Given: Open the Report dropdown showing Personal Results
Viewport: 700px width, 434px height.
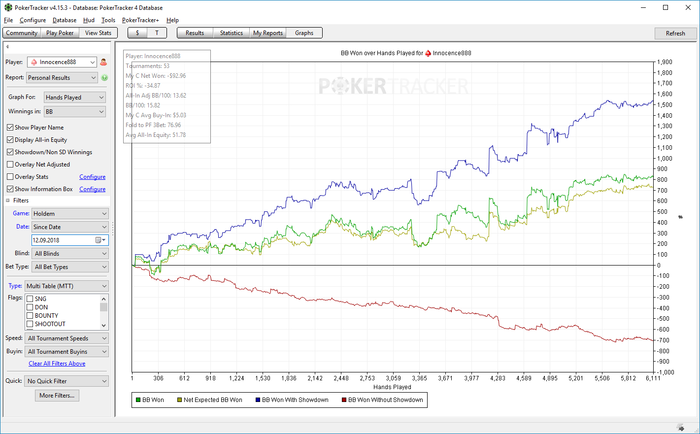Looking at the screenshot, I should point(62,78).
